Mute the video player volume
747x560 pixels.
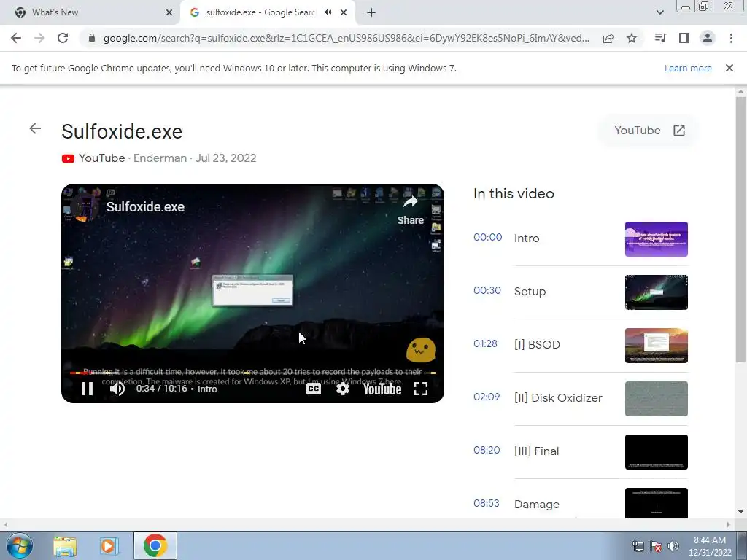tap(117, 389)
